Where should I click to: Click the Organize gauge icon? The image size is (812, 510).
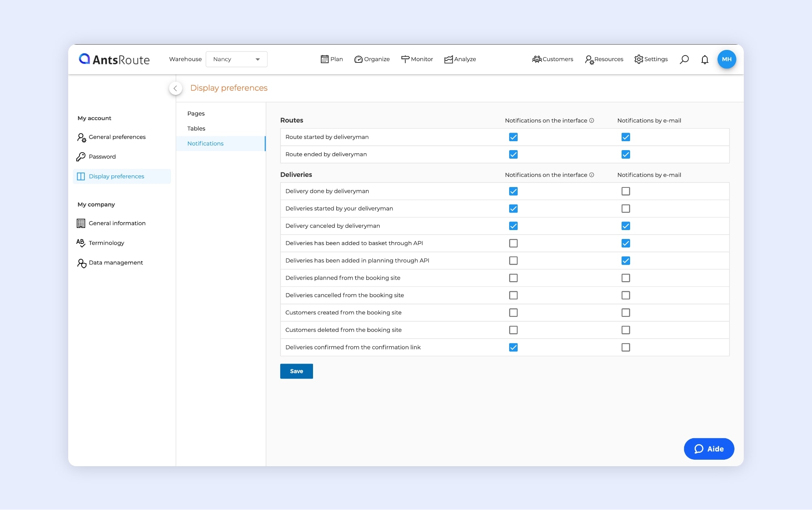pyautogui.click(x=358, y=59)
